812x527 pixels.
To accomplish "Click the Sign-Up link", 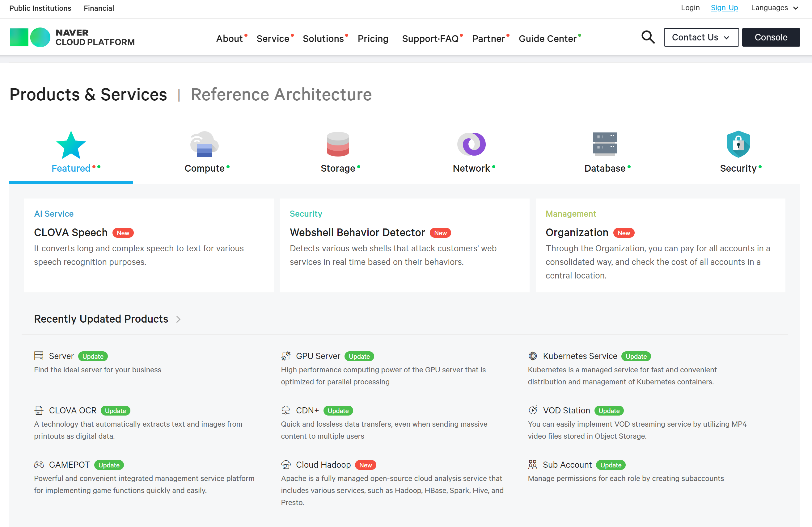I will (x=724, y=8).
